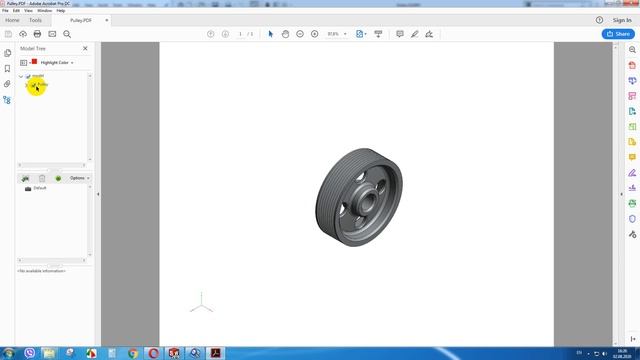Select the Pulley.PDF document tab

pyautogui.click(x=81, y=20)
